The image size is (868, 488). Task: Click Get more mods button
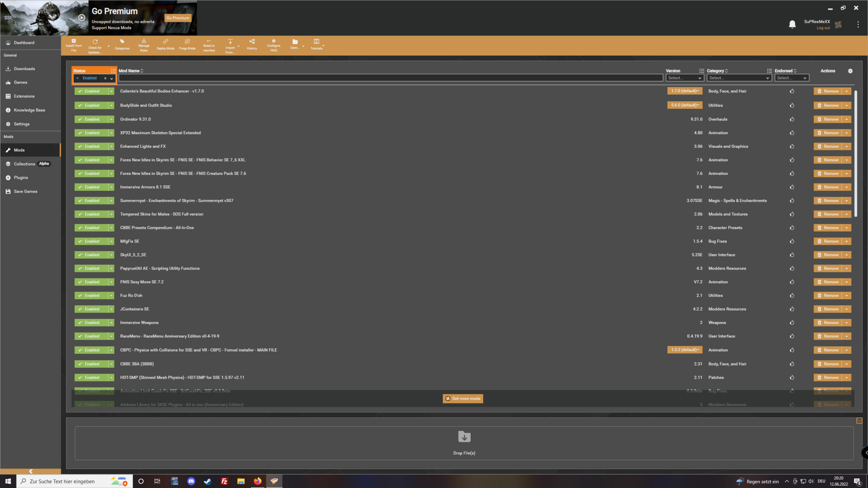click(x=462, y=399)
